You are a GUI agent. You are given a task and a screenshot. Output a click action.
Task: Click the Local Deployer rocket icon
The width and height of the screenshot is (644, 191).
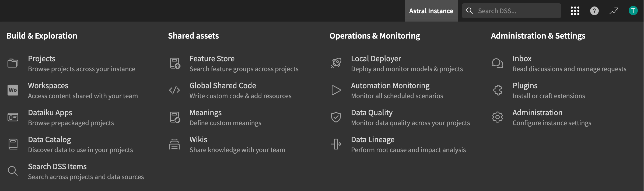click(336, 63)
